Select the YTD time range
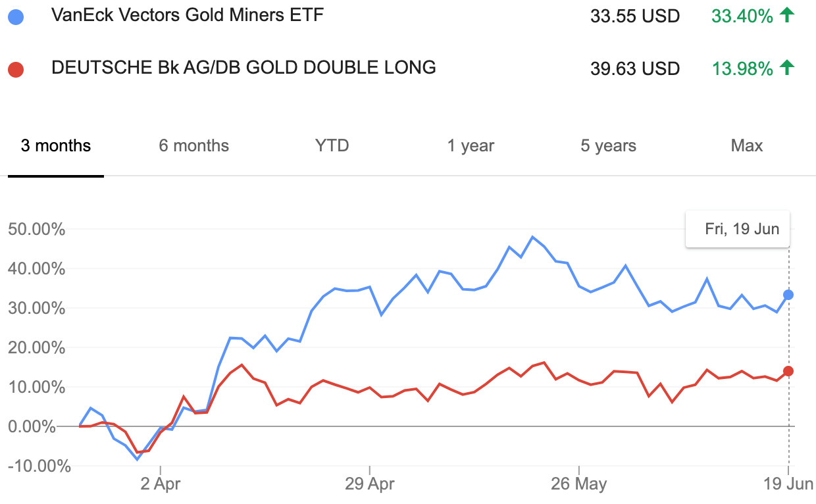Screen dimensions: 816x504 pos(332,145)
